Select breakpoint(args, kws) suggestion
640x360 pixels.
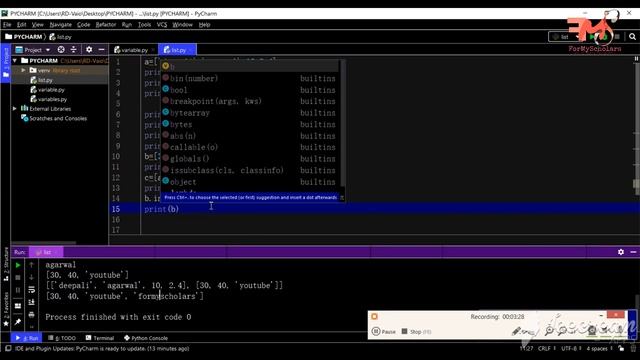[x=250, y=101]
